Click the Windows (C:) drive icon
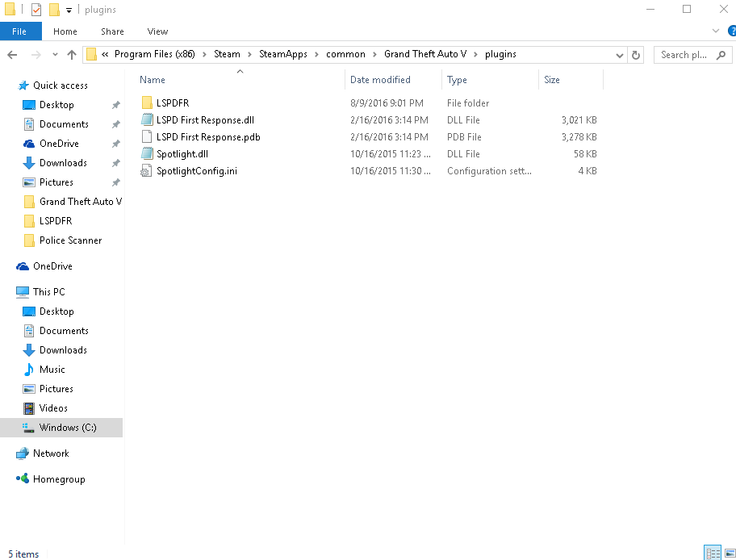This screenshot has height=560, width=736. pos(28,428)
